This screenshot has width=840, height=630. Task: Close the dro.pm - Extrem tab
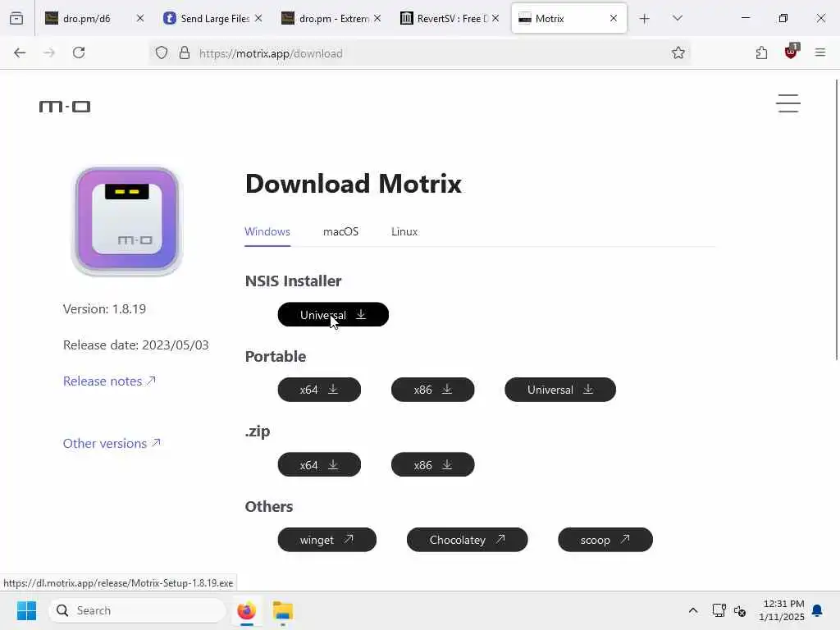click(377, 18)
